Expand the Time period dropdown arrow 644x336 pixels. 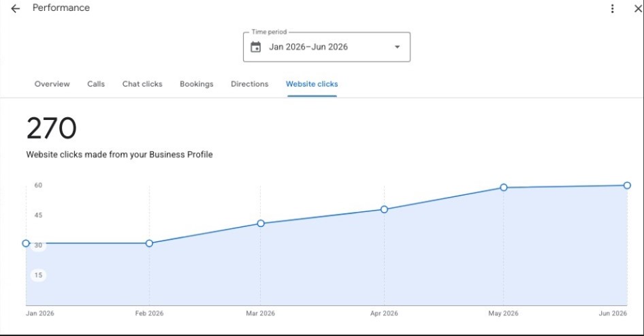point(397,47)
